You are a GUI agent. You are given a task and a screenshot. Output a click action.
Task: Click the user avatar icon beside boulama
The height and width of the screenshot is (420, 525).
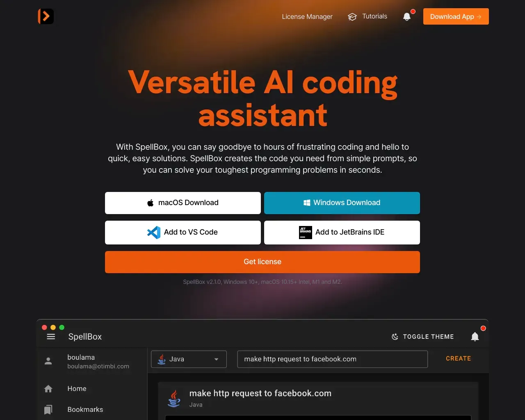pyautogui.click(x=48, y=361)
